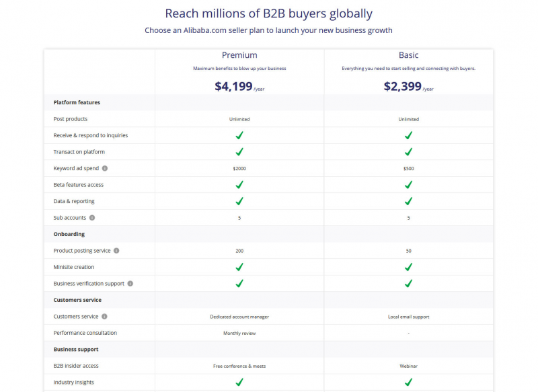Click the "Keyword ad spend" label text
The height and width of the screenshot is (392, 538).
point(76,168)
